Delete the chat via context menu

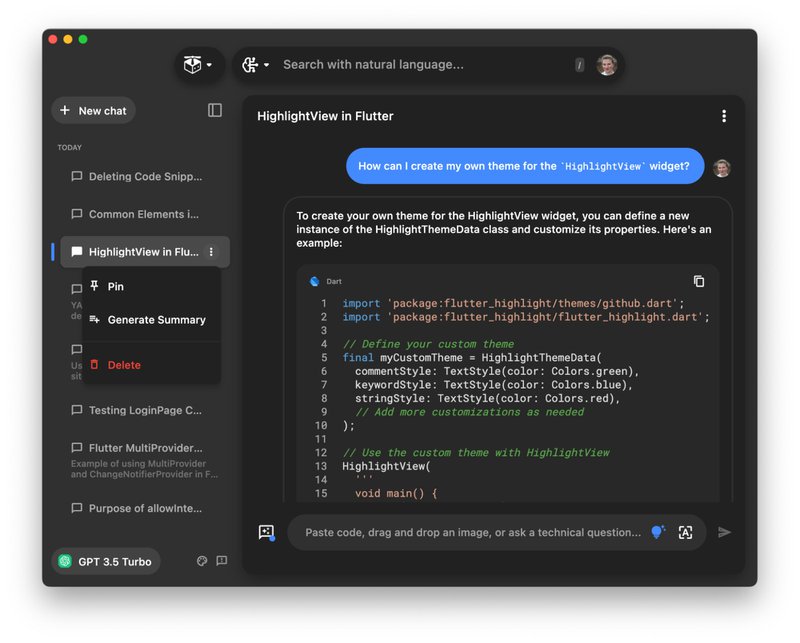[x=152, y=365]
